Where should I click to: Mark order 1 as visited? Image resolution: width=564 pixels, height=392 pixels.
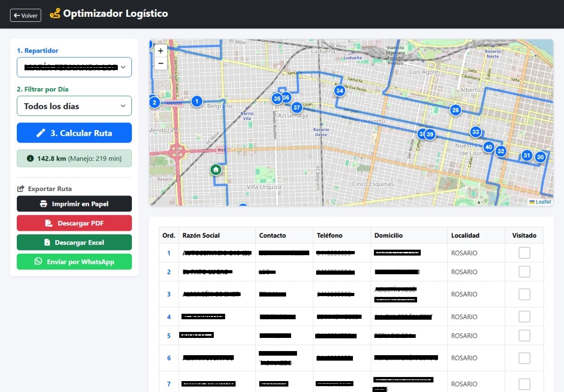coord(524,253)
